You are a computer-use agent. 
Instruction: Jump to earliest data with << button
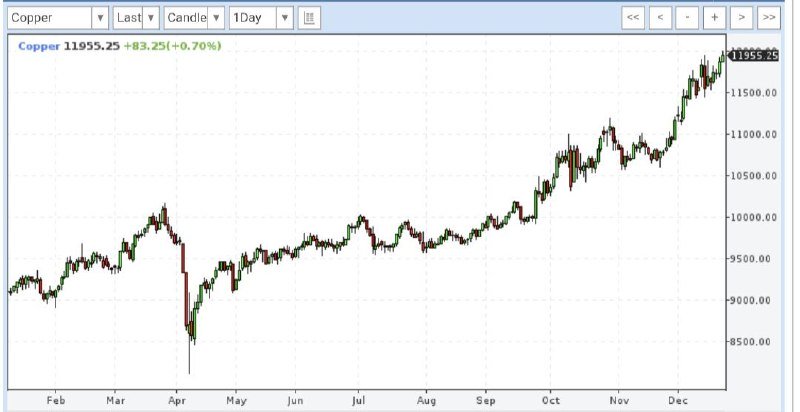coord(633,18)
